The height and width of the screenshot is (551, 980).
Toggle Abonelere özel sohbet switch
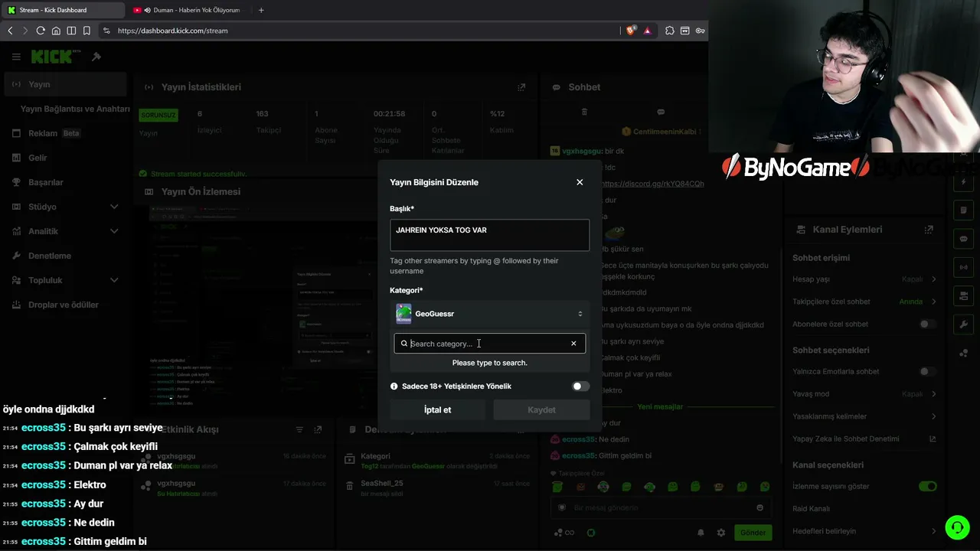coord(927,324)
